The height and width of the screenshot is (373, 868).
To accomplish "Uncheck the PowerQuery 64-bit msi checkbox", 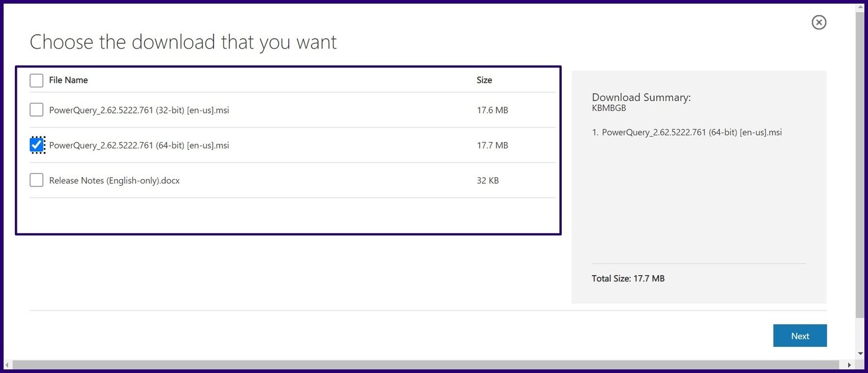I will click(x=37, y=145).
